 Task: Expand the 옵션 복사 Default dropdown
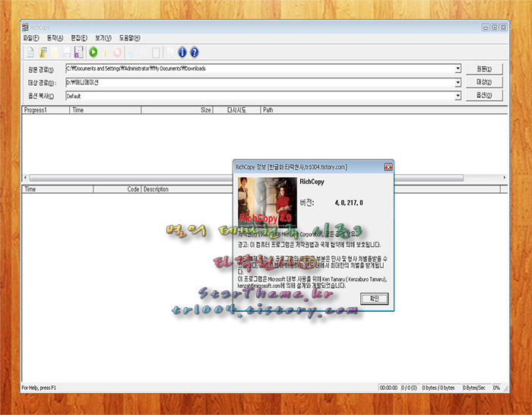coord(458,96)
